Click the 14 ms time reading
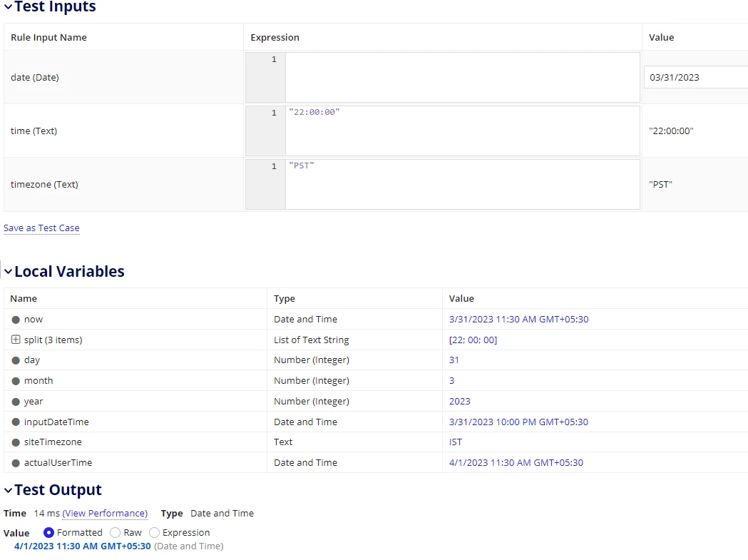 point(47,513)
